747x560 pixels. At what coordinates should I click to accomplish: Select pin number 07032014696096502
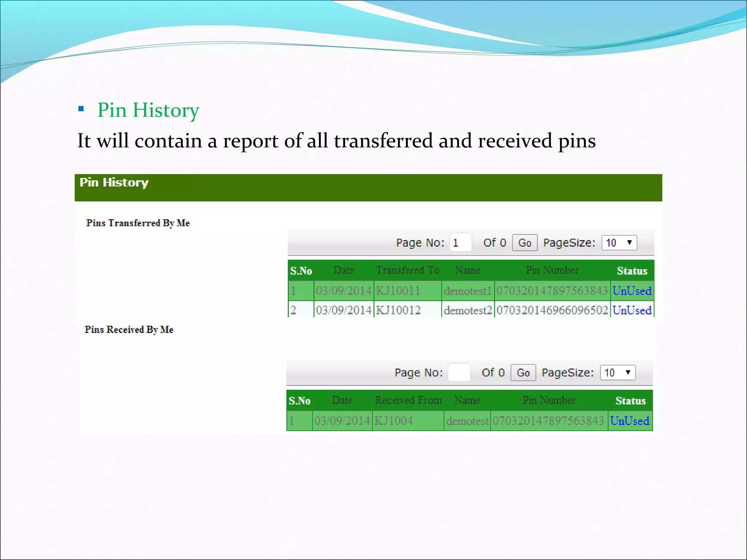pos(552,310)
